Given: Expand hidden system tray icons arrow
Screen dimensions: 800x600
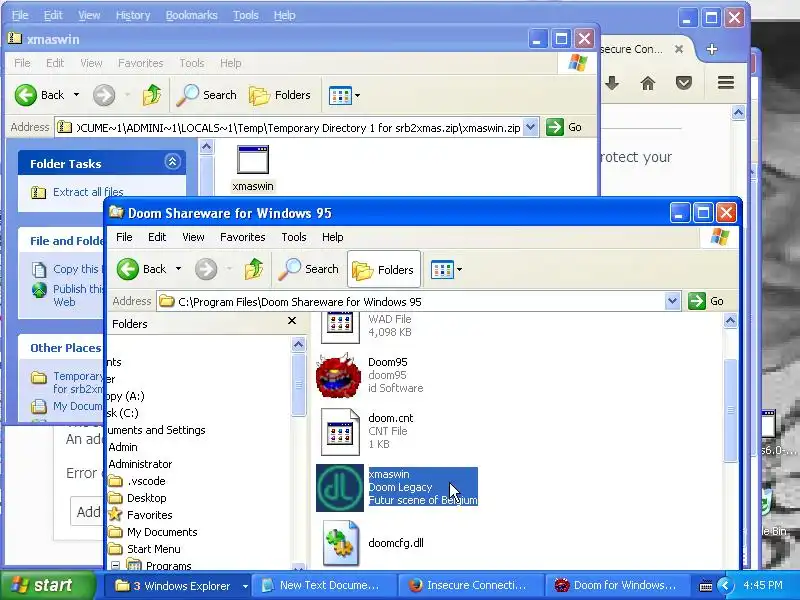Looking at the screenshot, I should [725, 585].
